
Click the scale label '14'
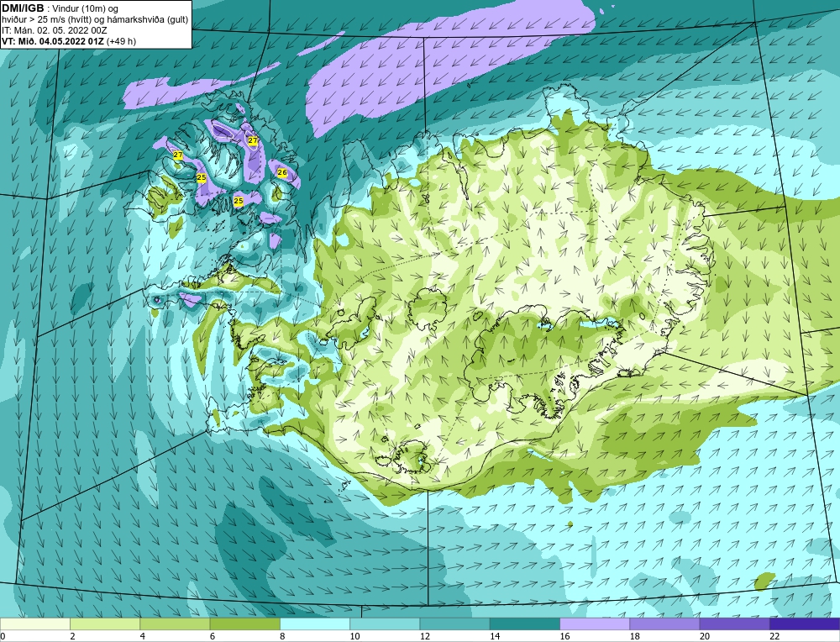click(495, 636)
